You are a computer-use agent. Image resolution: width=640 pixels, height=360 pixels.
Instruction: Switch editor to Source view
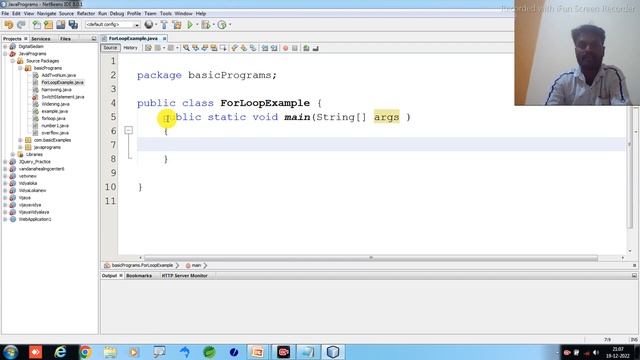click(110, 48)
